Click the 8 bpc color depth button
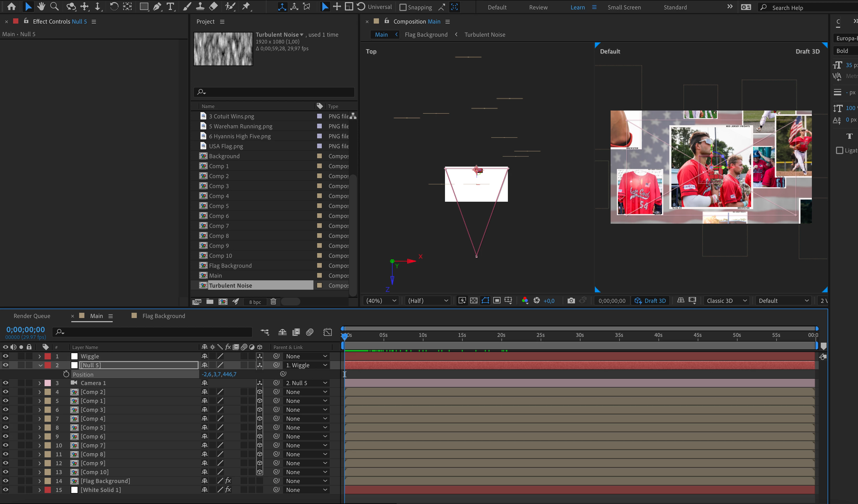The width and height of the screenshot is (858, 504). [255, 302]
